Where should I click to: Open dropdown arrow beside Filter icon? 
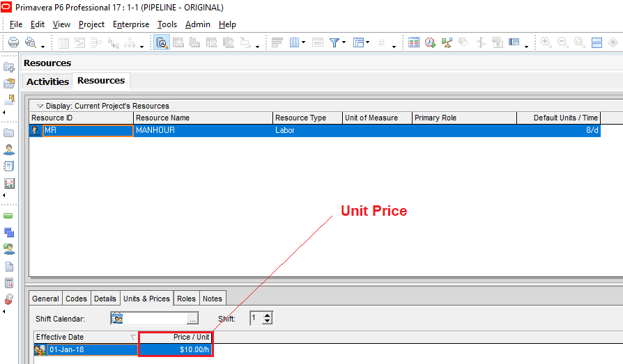[344, 42]
